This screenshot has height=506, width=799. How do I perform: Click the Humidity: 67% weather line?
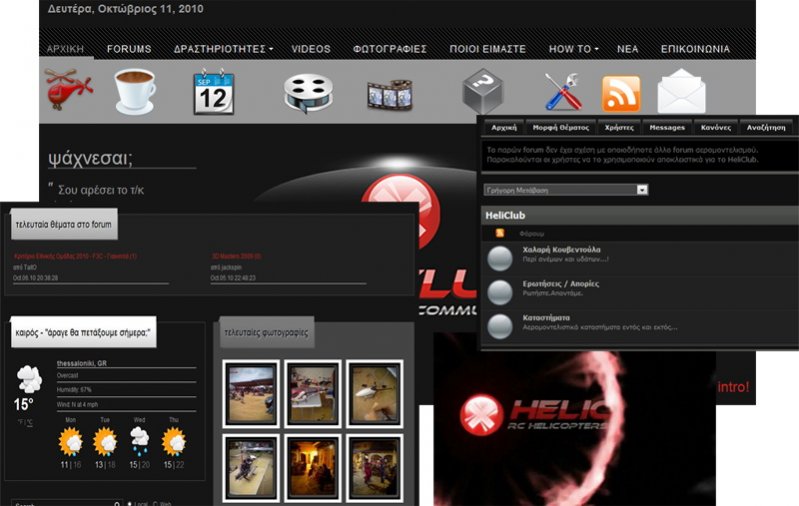(74, 390)
